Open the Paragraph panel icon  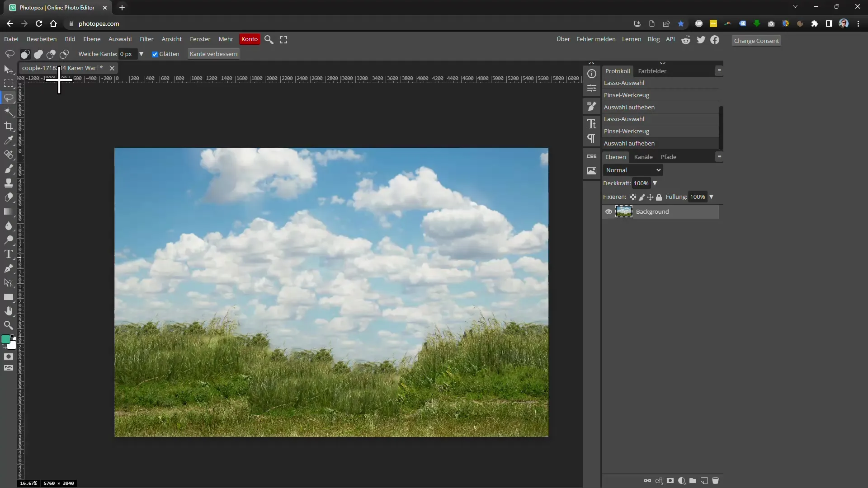pyautogui.click(x=592, y=138)
